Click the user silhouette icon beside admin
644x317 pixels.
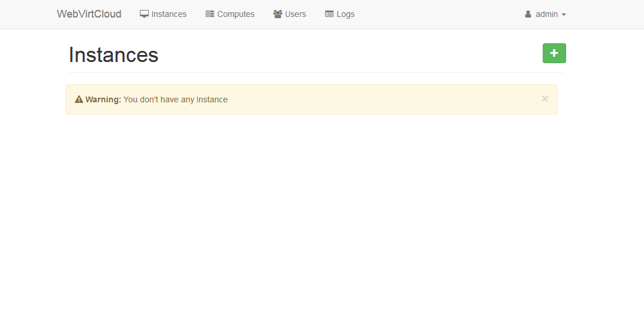[x=528, y=14]
